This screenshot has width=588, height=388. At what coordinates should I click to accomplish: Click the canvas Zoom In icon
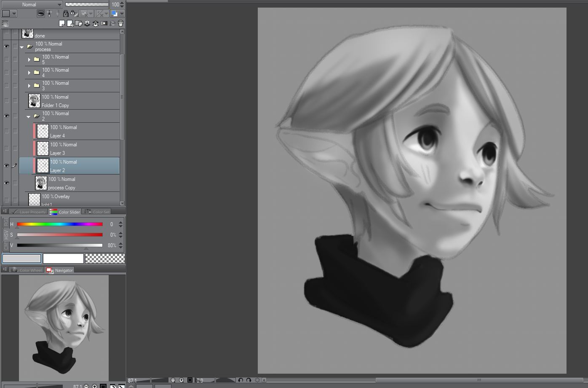click(x=182, y=380)
